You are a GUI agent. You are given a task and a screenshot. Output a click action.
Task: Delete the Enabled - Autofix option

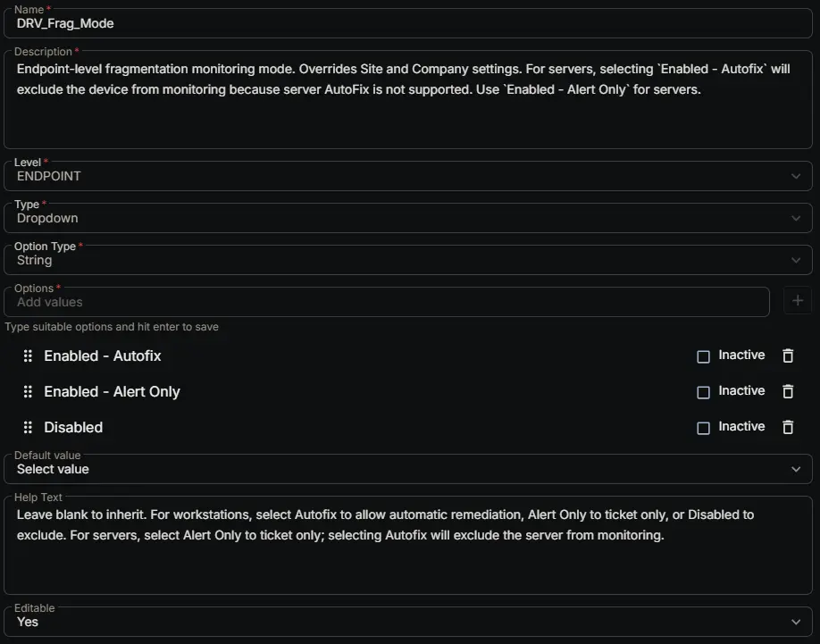pyautogui.click(x=788, y=355)
